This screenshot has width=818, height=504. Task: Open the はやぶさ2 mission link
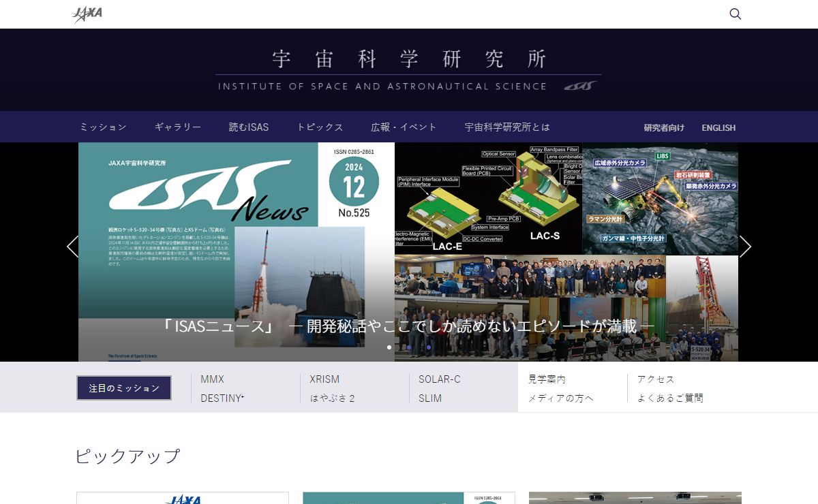332,398
